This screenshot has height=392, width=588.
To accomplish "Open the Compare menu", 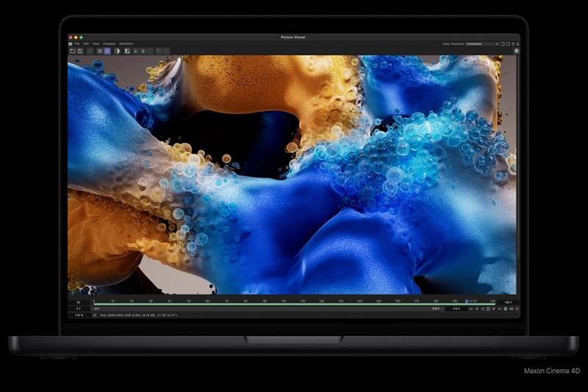I will 109,44.
